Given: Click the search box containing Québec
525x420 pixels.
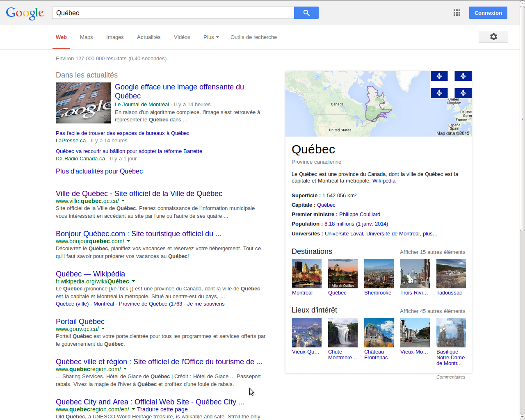Looking at the screenshot, I should point(173,13).
